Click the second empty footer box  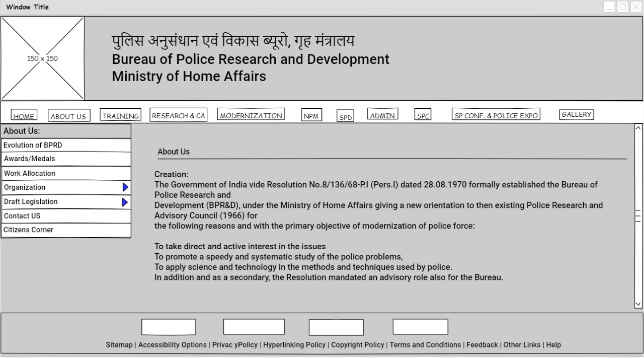[254, 327]
